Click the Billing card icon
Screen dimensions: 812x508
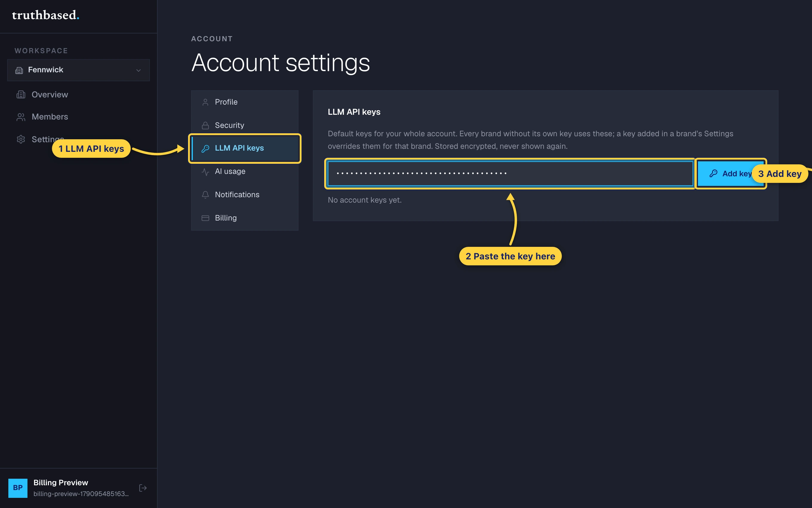pos(205,218)
